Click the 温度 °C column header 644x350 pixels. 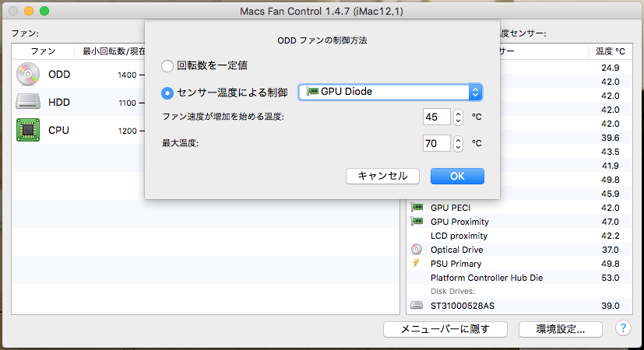(x=611, y=51)
